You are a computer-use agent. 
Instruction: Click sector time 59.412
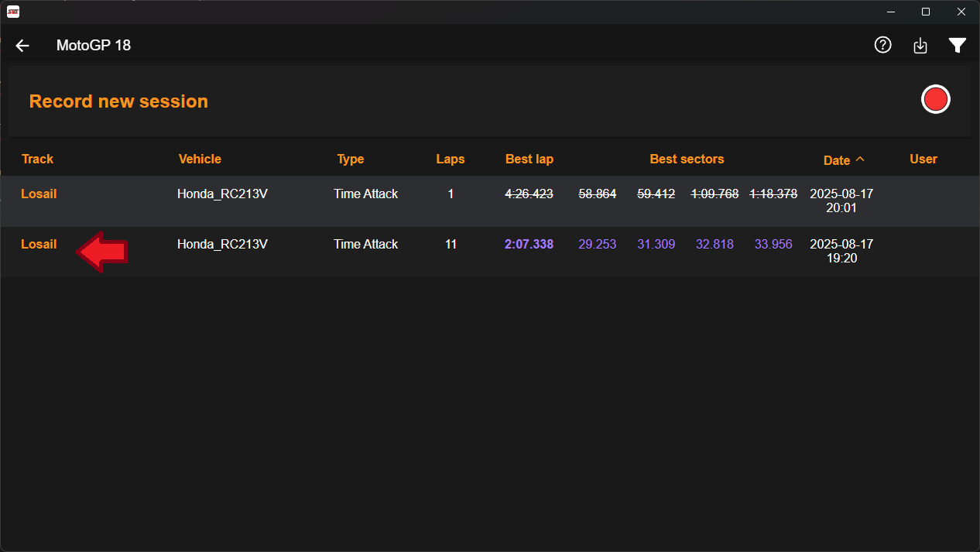click(x=656, y=194)
